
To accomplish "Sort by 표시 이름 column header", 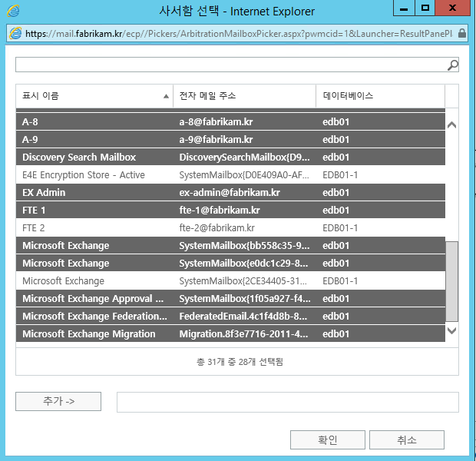I will (x=94, y=96).
